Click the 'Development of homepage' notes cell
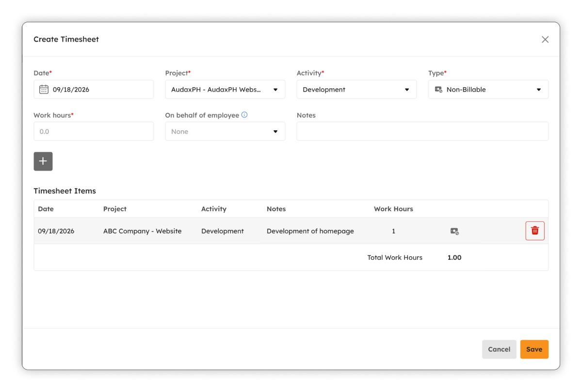The width and height of the screenshot is (582, 392). (x=310, y=231)
